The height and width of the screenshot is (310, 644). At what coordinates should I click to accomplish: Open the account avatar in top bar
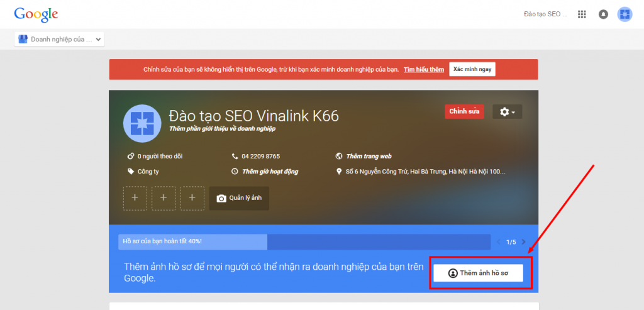coord(625,14)
